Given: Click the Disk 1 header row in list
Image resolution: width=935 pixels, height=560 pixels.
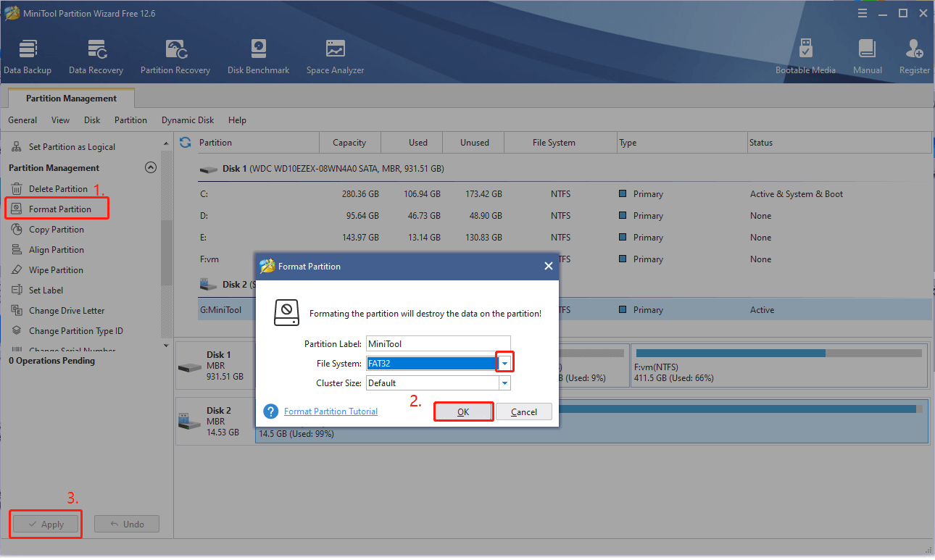Looking at the screenshot, I should click(565, 169).
